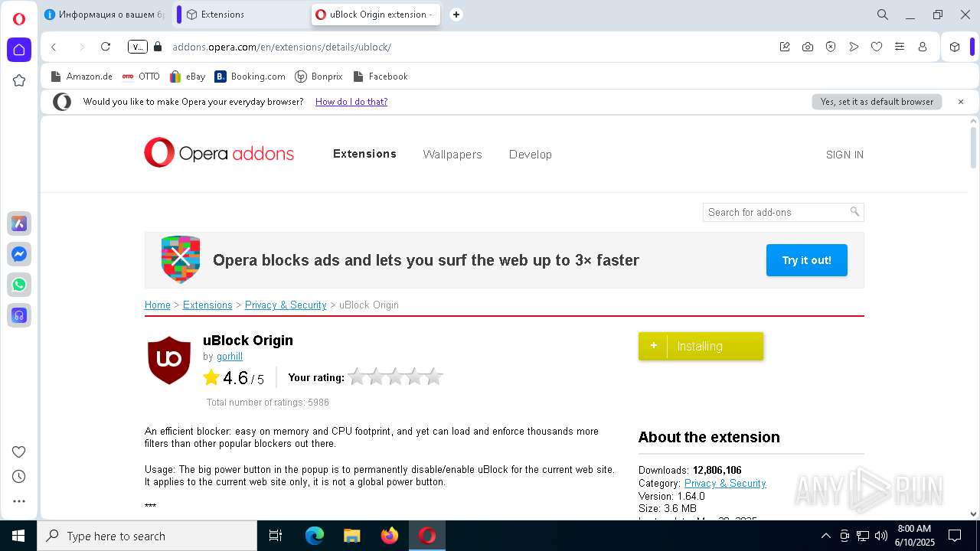Open the Bonprix bookmark
Image resolution: width=980 pixels, height=551 pixels.
pyautogui.click(x=319, y=77)
